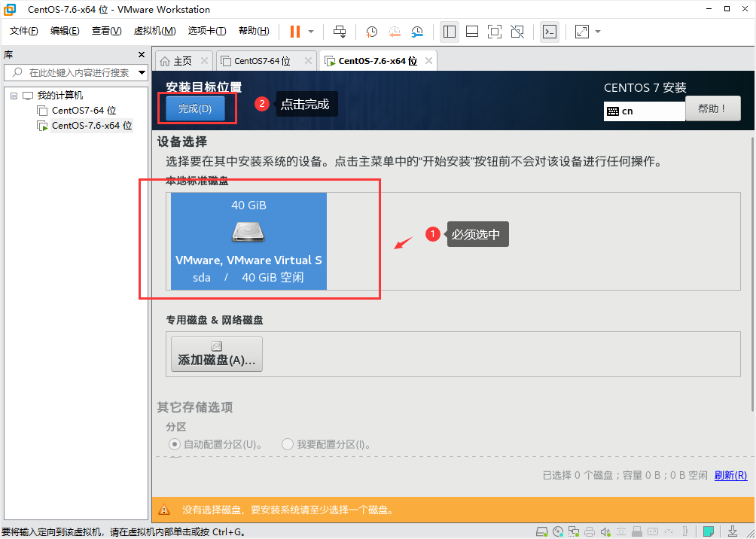Select the 40 GiB VMware virtual disk sda
Image resolution: width=756 pixels, height=539 pixels.
[248, 241]
